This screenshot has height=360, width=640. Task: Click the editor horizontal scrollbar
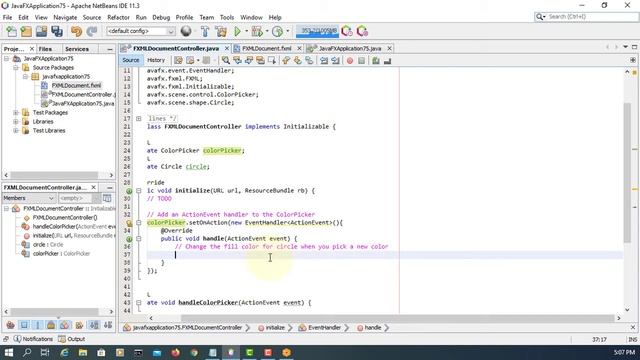point(397,318)
